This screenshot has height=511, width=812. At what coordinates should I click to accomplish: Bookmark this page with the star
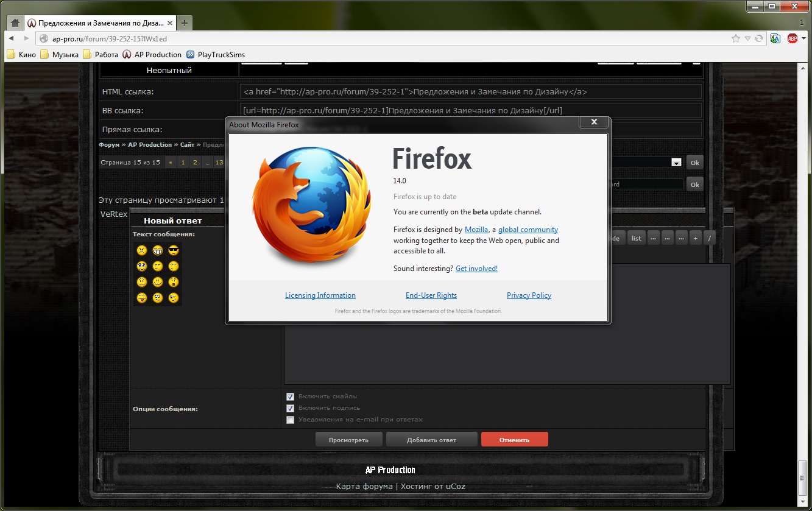pos(736,38)
